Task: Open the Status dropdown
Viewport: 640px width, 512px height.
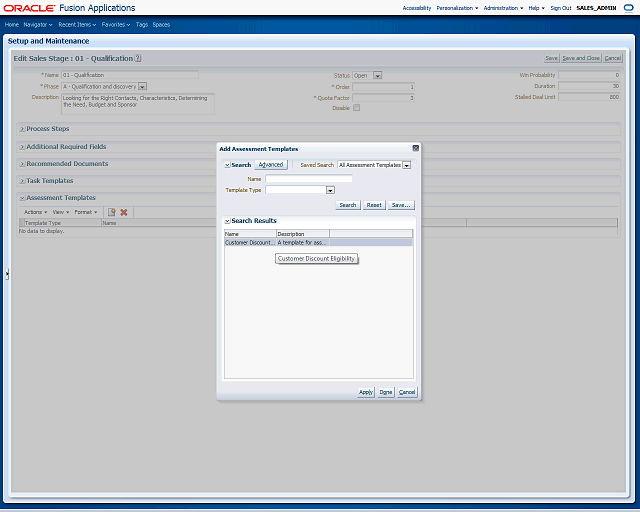Action: [378, 76]
